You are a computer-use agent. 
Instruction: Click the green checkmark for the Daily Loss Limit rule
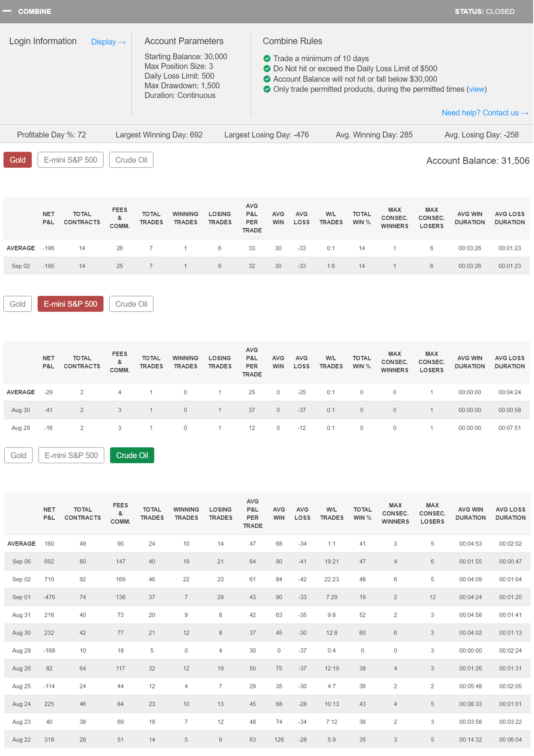coord(267,68)
